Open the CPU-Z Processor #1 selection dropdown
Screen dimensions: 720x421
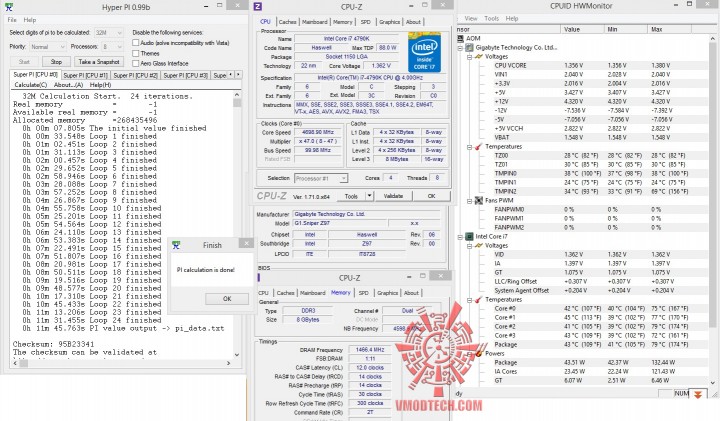(321, 178)
